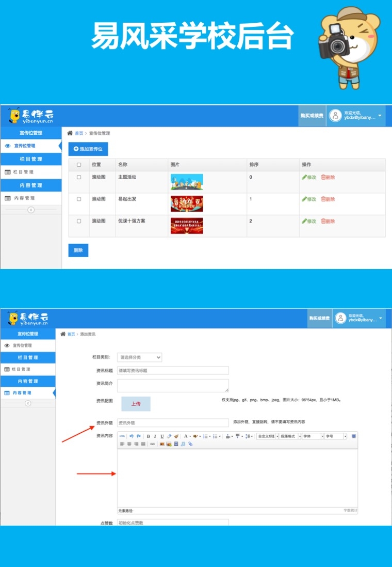Click the 点赞数 input field
Viewport: 392px width, 567px height.
pyautogui.click(x=173, y=523)
